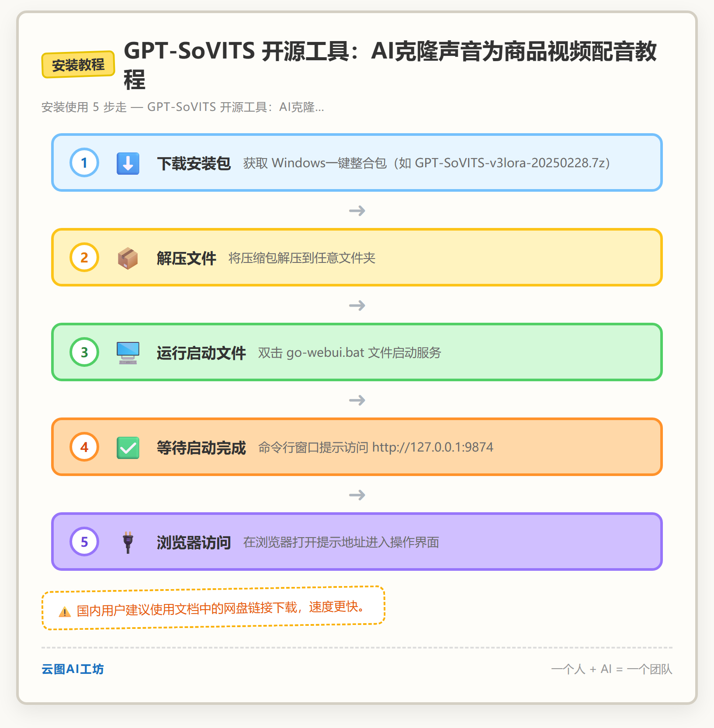Image resolution: width=714 pixels, height=728 pixels.
Task: Click the 等待启动完成 step heading
Action: [x=201, y=448]
